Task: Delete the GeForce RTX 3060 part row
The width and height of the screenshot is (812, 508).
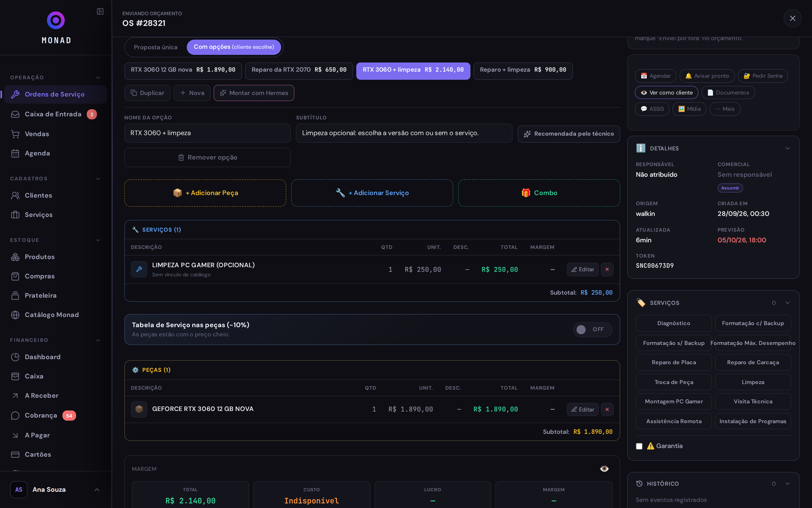Action: tap(607, 409)
